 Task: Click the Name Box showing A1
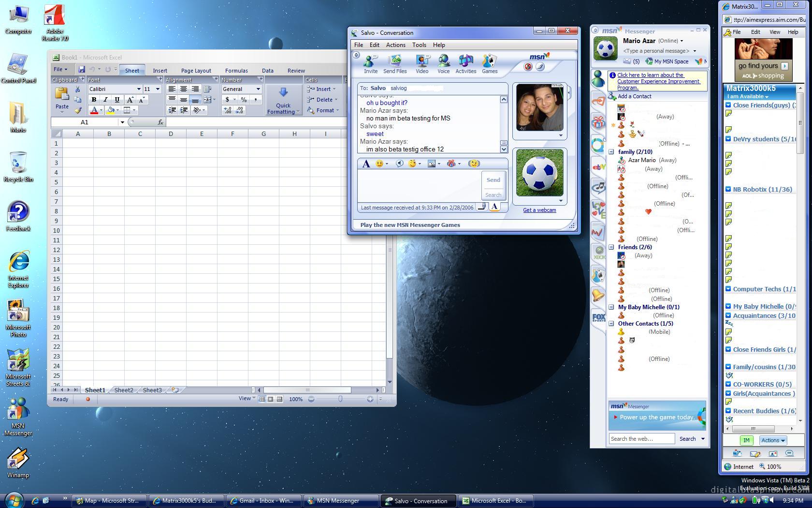pos(85,122)
